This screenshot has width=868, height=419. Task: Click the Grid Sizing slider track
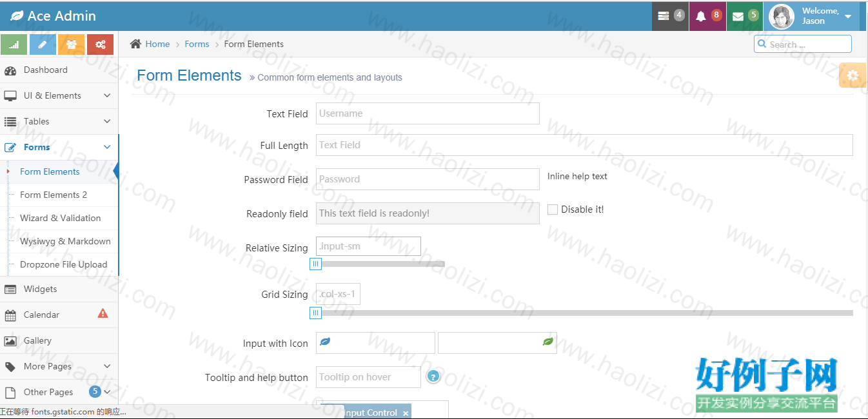tap(584, 313)
